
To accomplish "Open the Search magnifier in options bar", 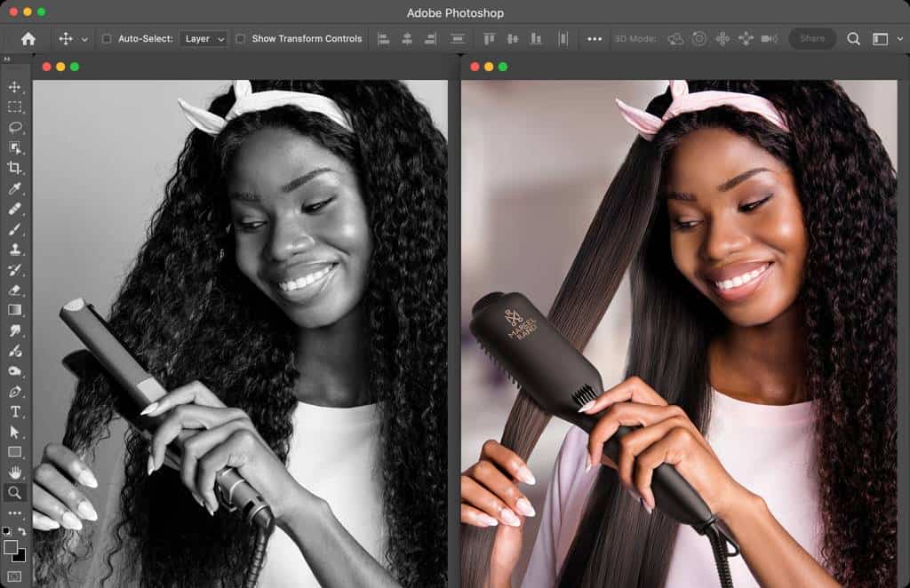I will (x=853, y=39).
